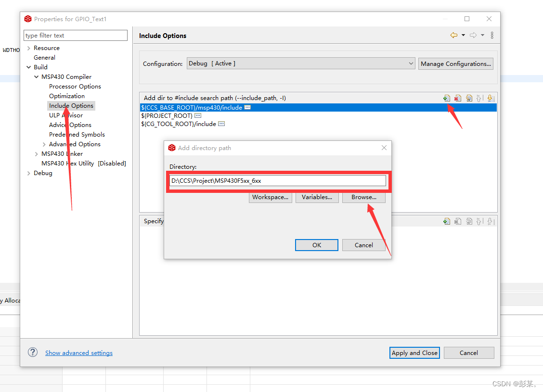Click the Variables... button
Screen dimensions: 543x392
point(317,197)
